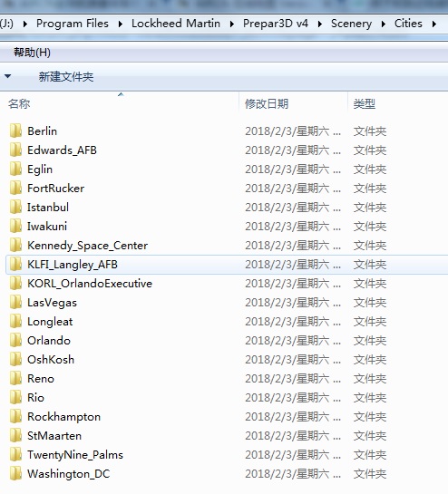Viewport: 448px width, 494px height.
Task: Select the Reno folder name
Action: click(41, 379)
